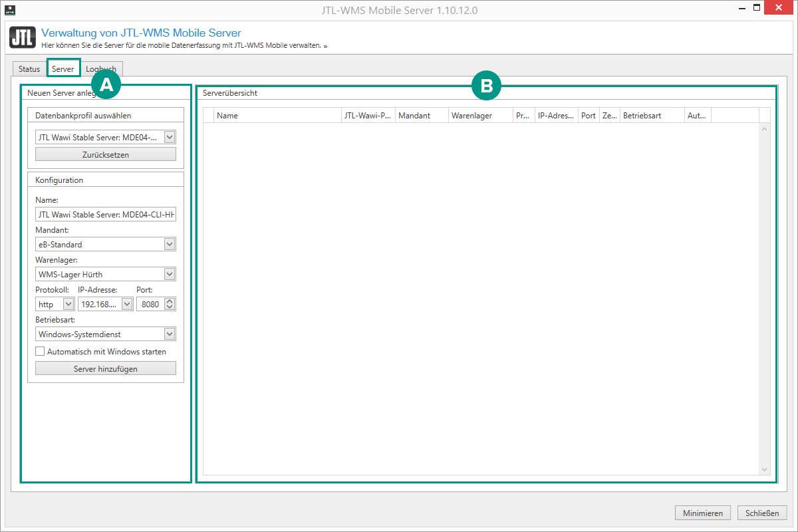The image size is (798, 532).
Task: Click the Minimieren button
Action: [x=702, y=513]
